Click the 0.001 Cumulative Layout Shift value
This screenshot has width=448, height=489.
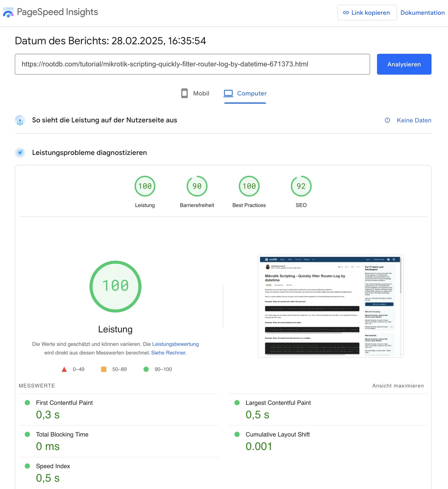click(259, 446)
